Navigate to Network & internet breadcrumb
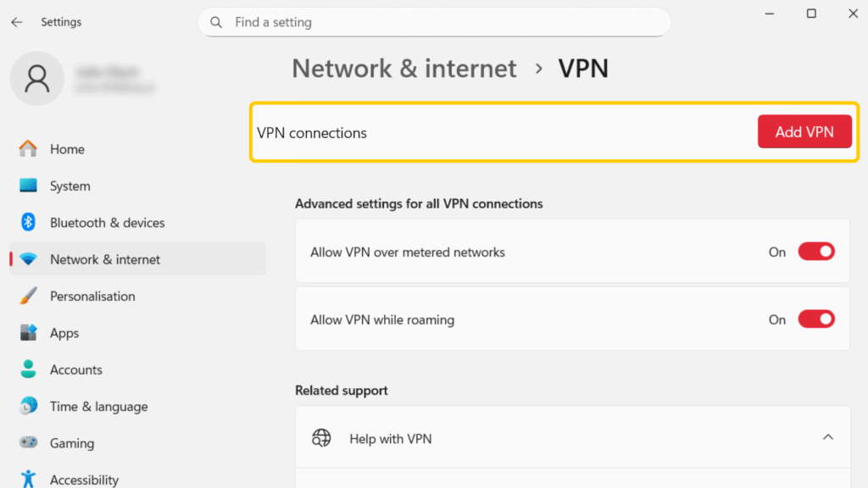Screen dimensions: 868x488 pos(404,69)
